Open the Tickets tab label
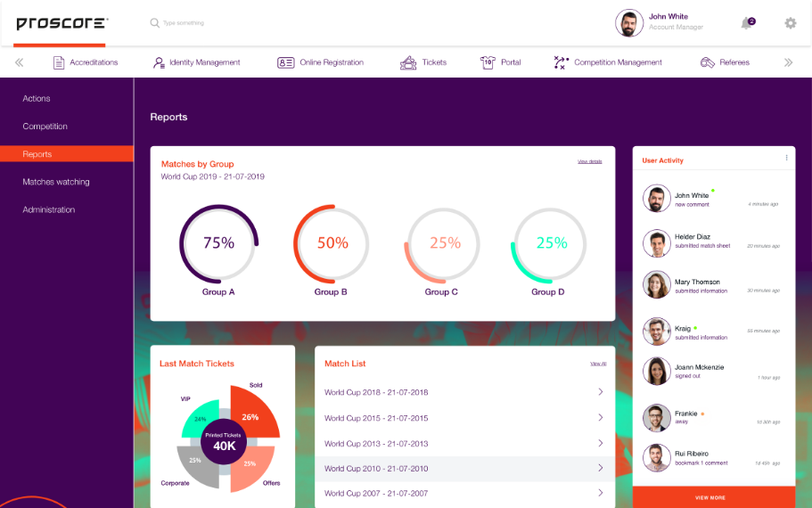Image resolution: width=812 pixels, height=508 pixels. coord(434,62)
